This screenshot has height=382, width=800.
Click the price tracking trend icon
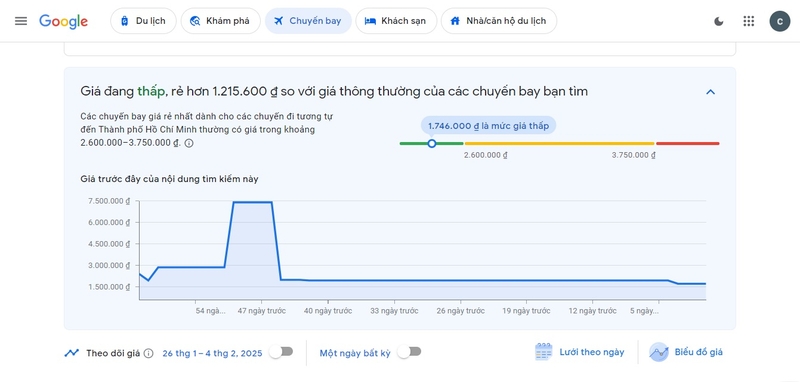tap(72, 352)
